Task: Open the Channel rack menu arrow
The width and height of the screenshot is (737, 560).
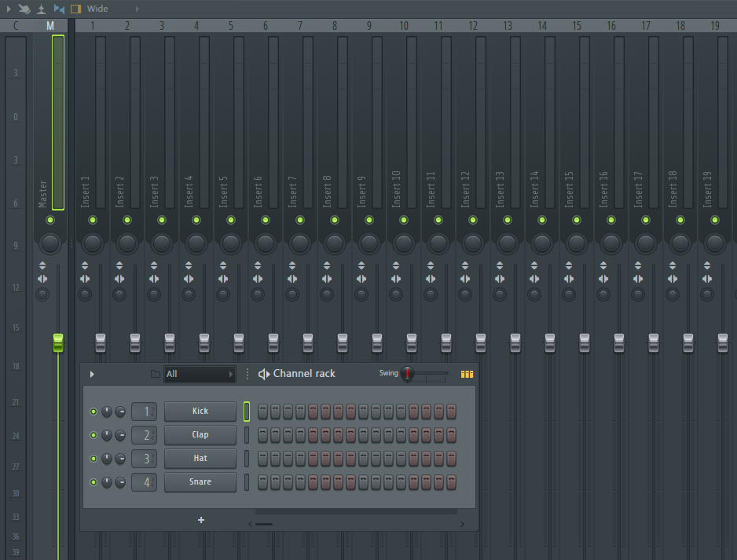Action: click(92, 374)
